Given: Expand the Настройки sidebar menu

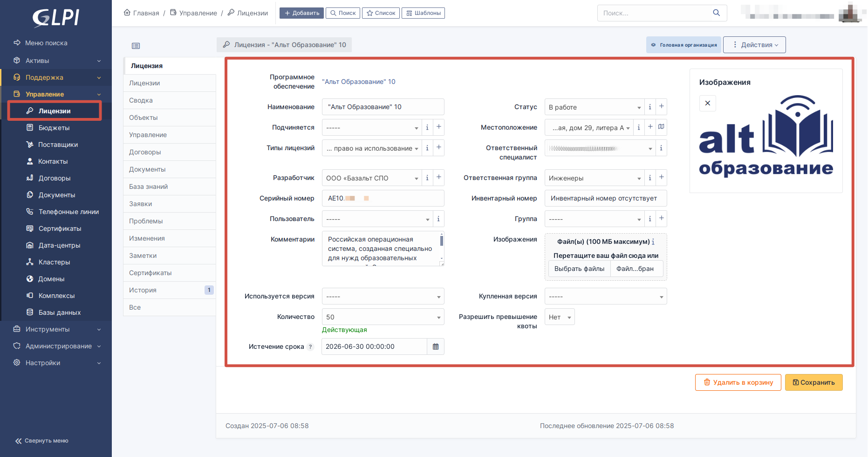Looking at the screenshot, I should coord(56,363).
